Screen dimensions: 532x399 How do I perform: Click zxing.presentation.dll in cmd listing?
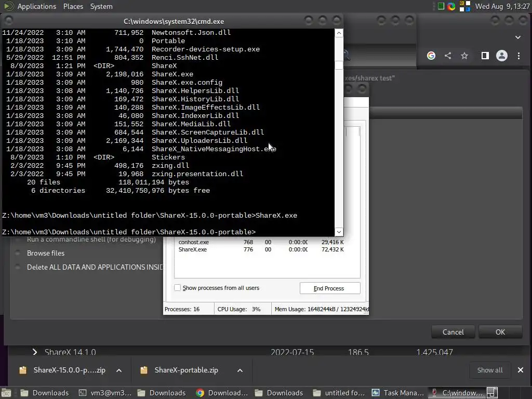tap(197, 174)
